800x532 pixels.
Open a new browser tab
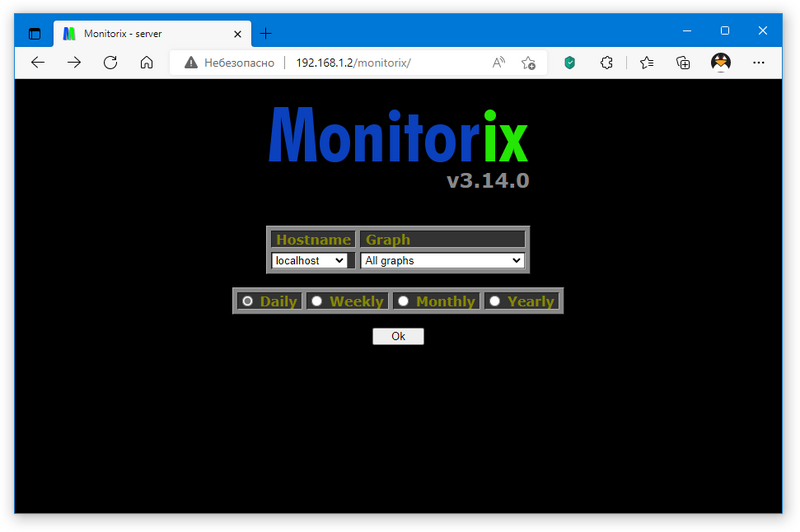[x=266, y=34]
